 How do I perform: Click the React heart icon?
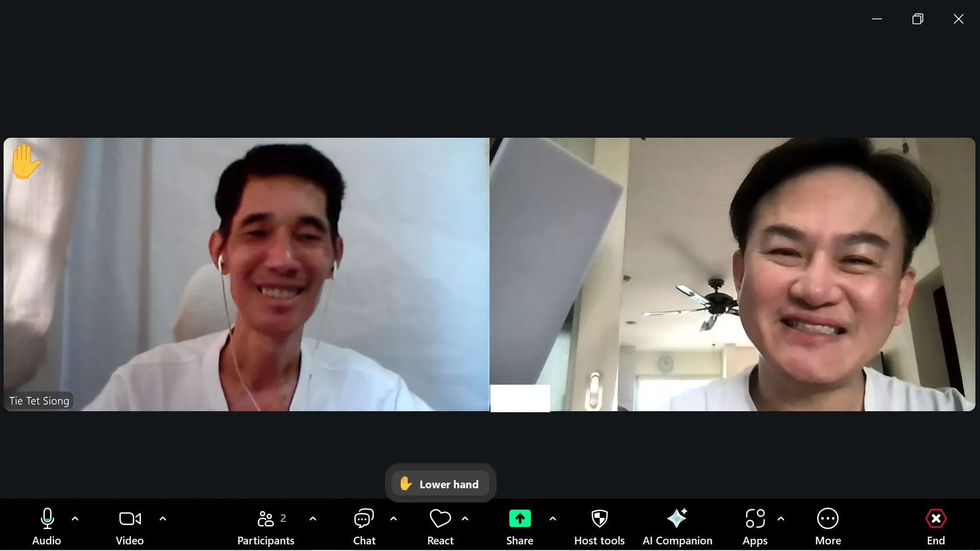tap(440, 519)
